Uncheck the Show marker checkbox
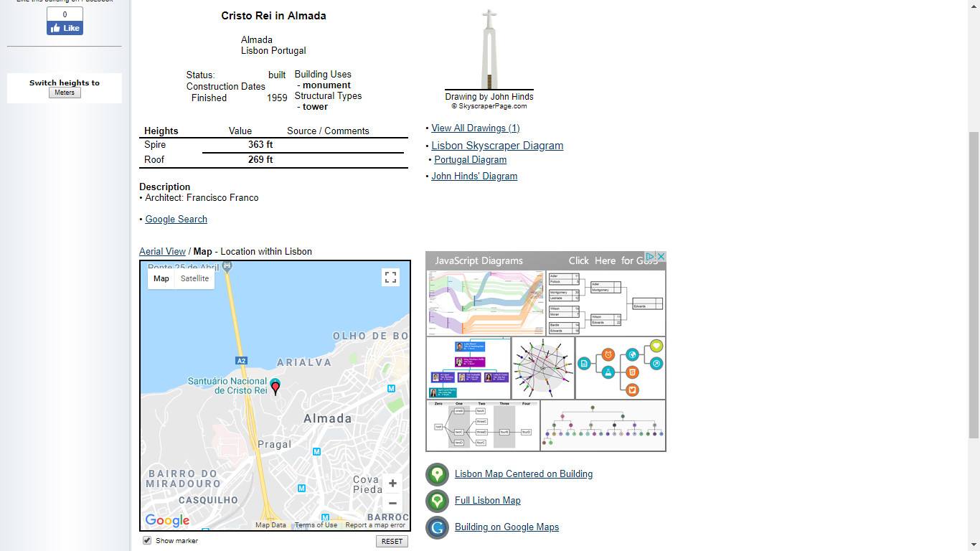The height and width of the screenshot is (551, 980). click(147, 540)
